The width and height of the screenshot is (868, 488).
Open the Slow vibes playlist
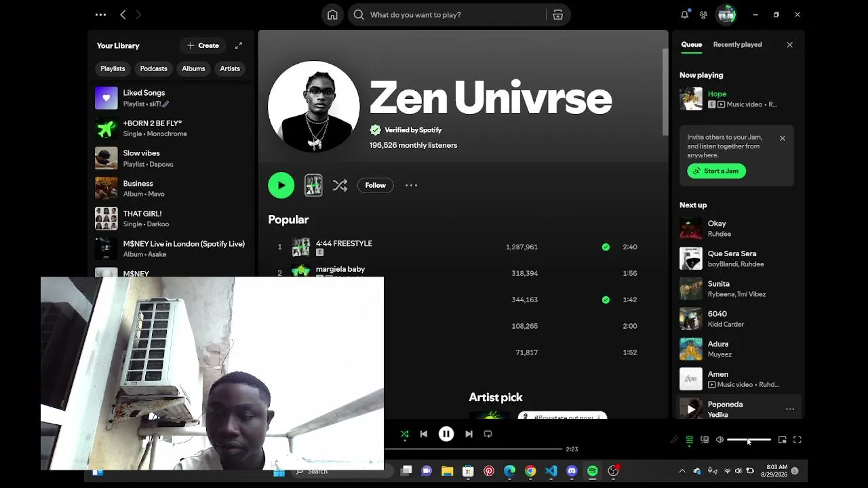172,158
